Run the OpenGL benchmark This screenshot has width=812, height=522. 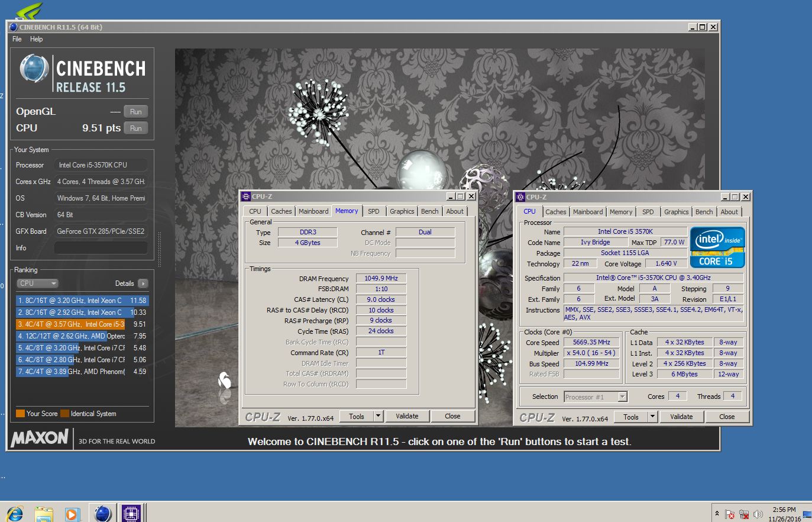(136, 111)
